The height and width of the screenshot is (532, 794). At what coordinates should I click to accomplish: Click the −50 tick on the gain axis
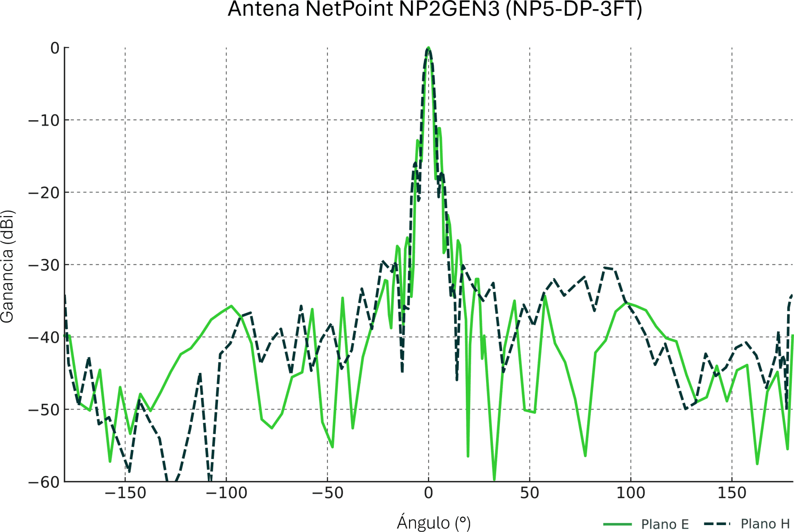(x=44, y=410)
